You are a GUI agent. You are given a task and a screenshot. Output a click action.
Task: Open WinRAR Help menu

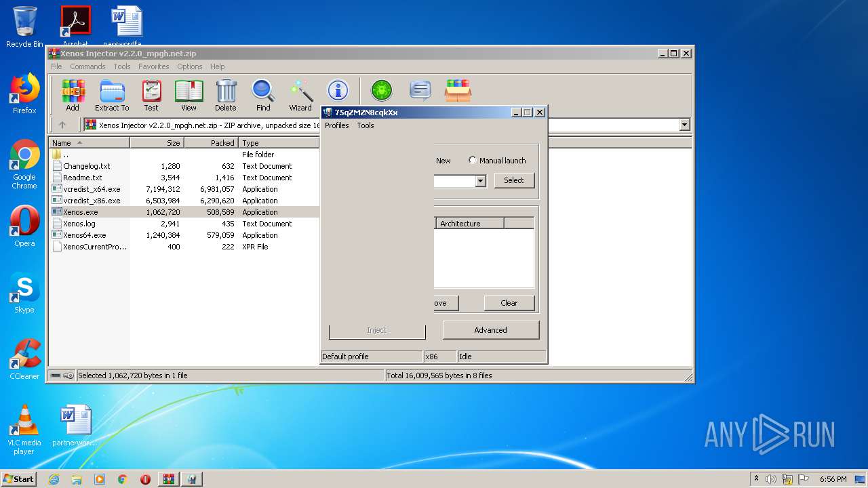[217, 66]
